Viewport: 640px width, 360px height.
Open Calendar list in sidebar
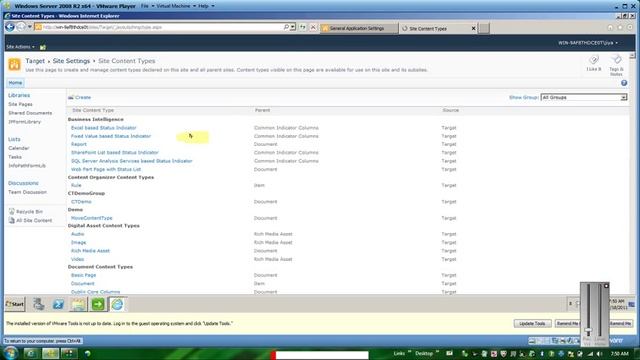coord(19,148)
